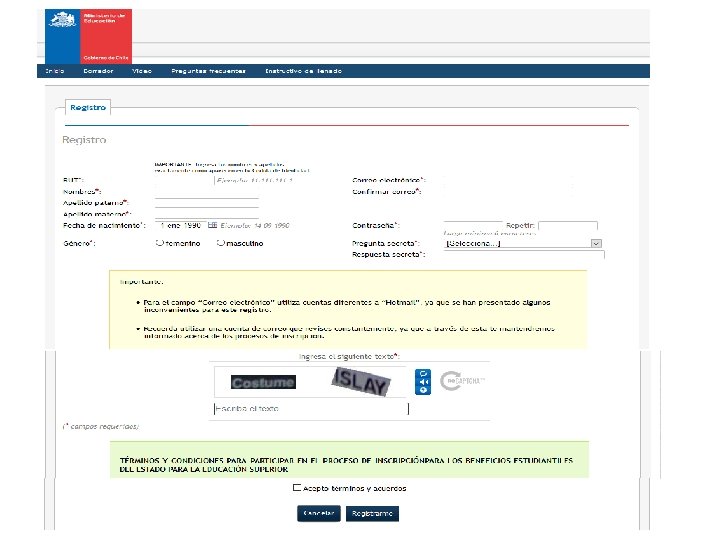Click the Respuesta secreta input field
The width and height of the screenshot is (720, 540).
(x=524, y=254)
